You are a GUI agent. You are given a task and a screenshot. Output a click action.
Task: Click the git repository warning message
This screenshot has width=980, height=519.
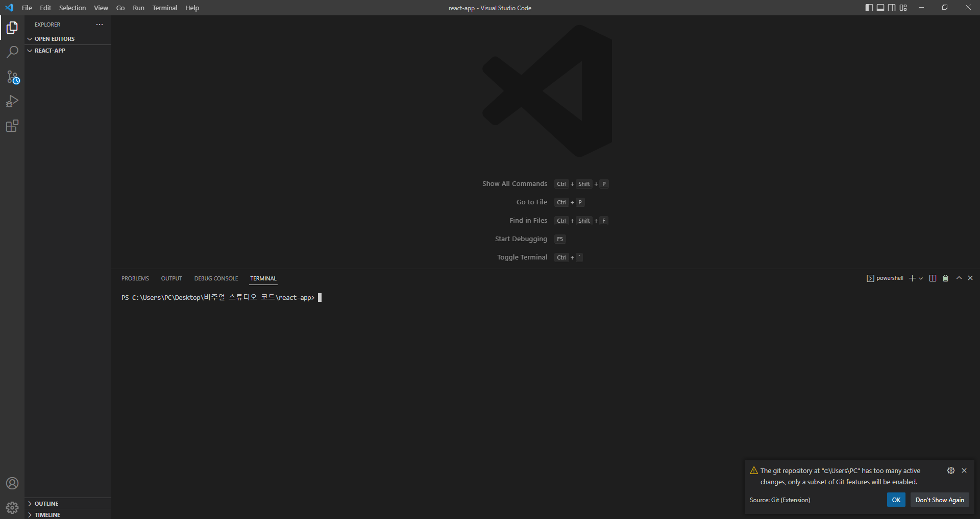click(840, 476)
